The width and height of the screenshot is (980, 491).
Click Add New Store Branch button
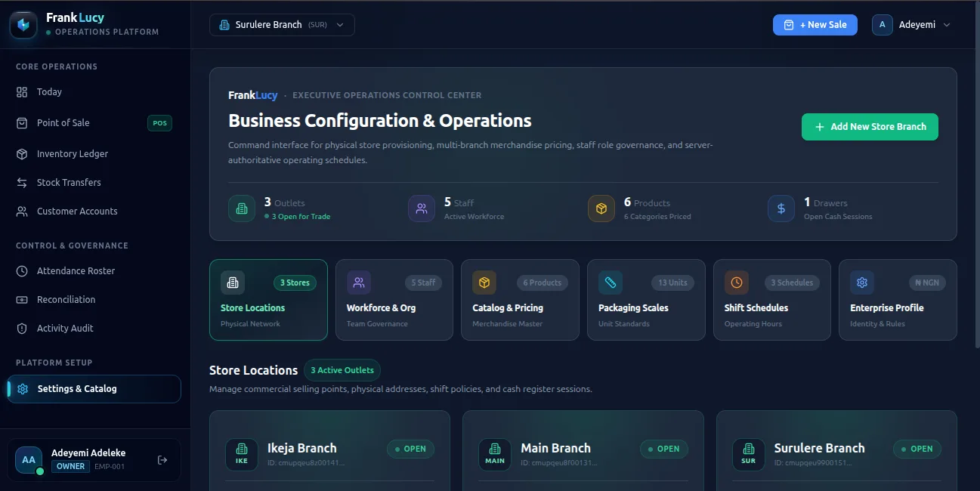click(x=870, y=127)
